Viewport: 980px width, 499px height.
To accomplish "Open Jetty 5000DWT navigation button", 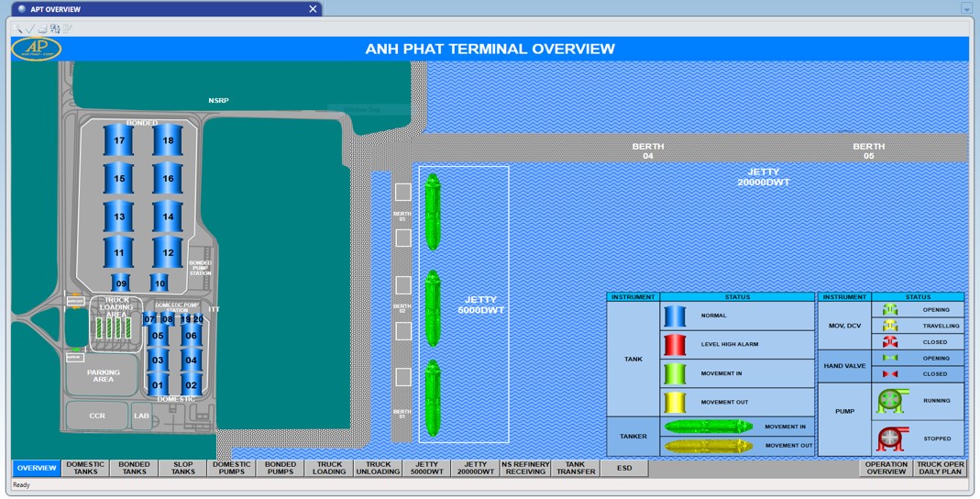I will (x=427, y=469).
